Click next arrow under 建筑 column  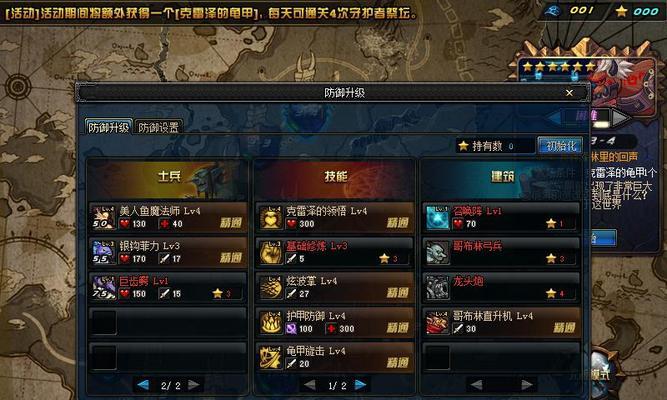point(527,385)
